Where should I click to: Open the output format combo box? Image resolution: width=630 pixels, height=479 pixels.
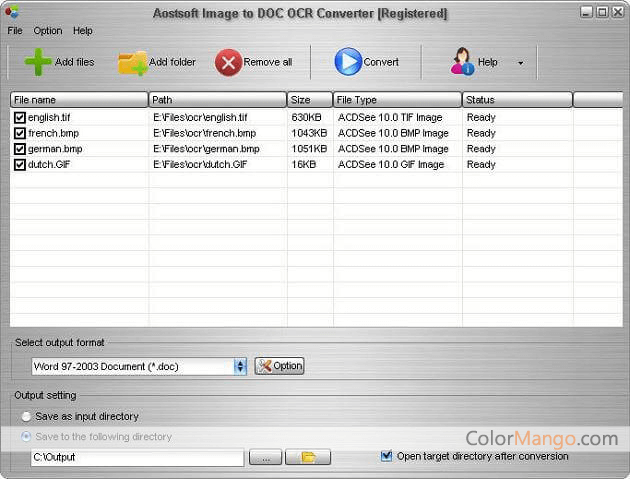[x=139, y=366]
